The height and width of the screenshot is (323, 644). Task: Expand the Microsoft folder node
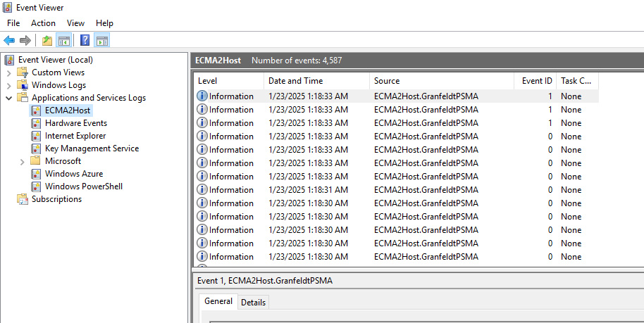click(x=22, y=161)
